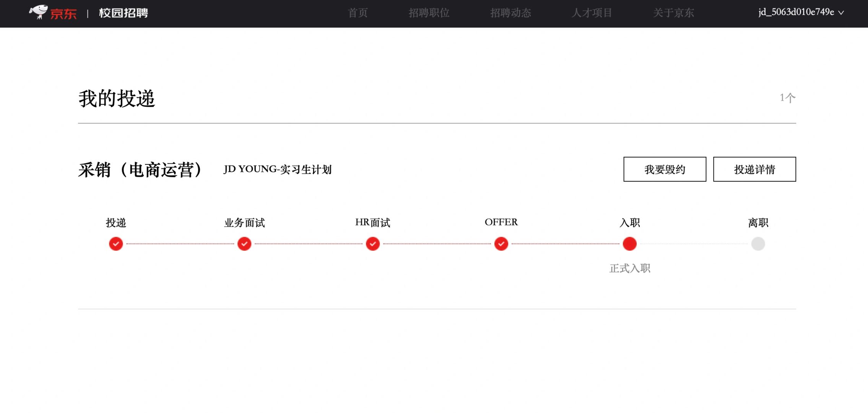Click the gray 离职 step dot
Screen dimensions: 868x413
pyautogui.click(x=758, y=244)
